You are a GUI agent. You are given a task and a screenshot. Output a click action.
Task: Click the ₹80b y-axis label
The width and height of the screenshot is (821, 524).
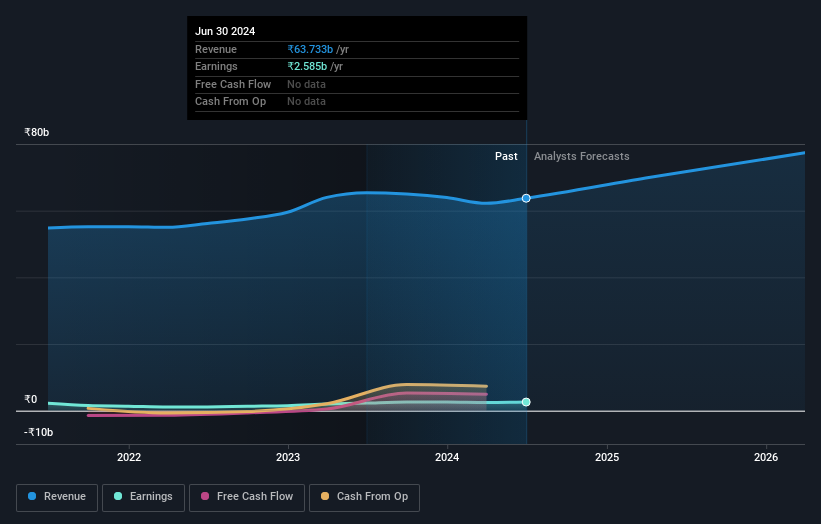pyautogui.click(x=37, y=132)
